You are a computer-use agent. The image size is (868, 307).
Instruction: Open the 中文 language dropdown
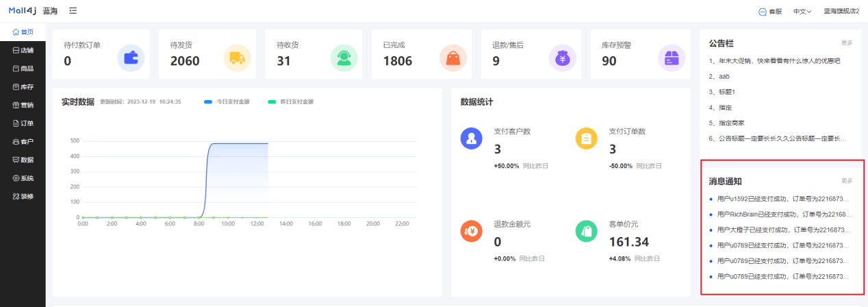click(x=802, y=12)
